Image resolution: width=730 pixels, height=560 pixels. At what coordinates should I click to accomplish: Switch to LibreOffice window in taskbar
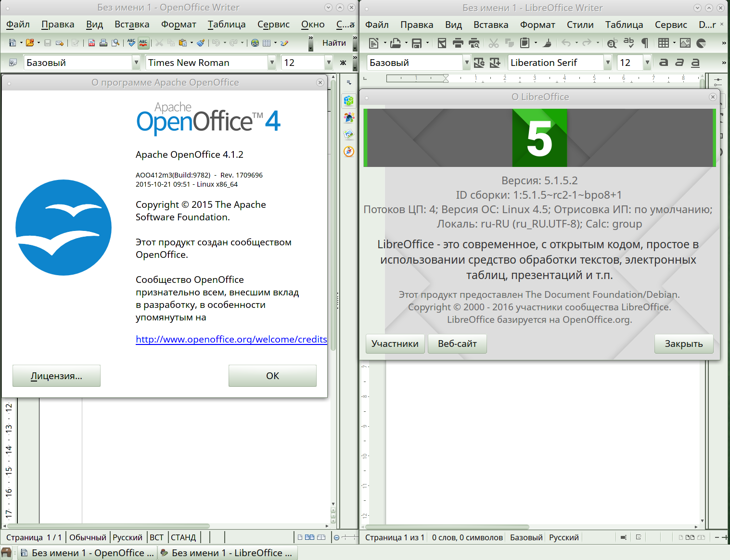tap(227, 553)
